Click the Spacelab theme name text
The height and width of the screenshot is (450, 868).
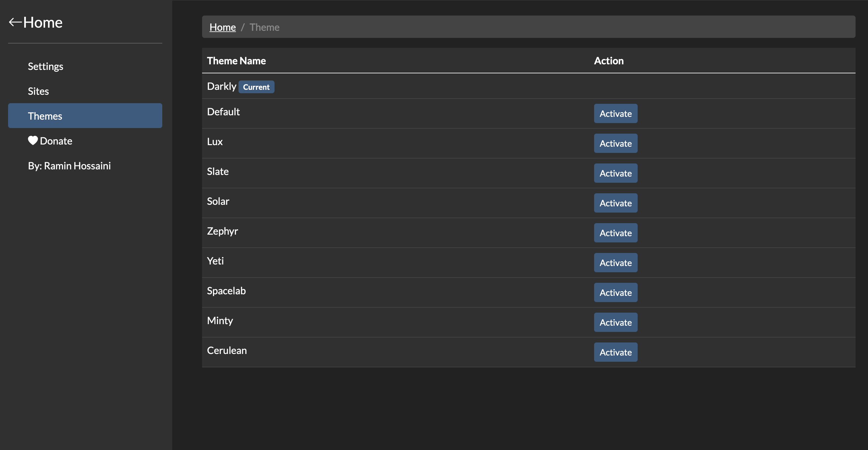(x=226, y=291)
